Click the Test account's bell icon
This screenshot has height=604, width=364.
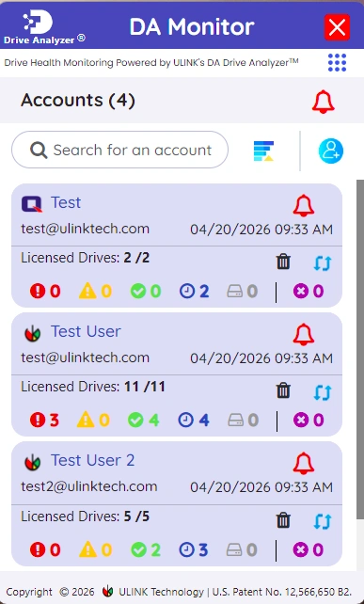coord(304,205)
